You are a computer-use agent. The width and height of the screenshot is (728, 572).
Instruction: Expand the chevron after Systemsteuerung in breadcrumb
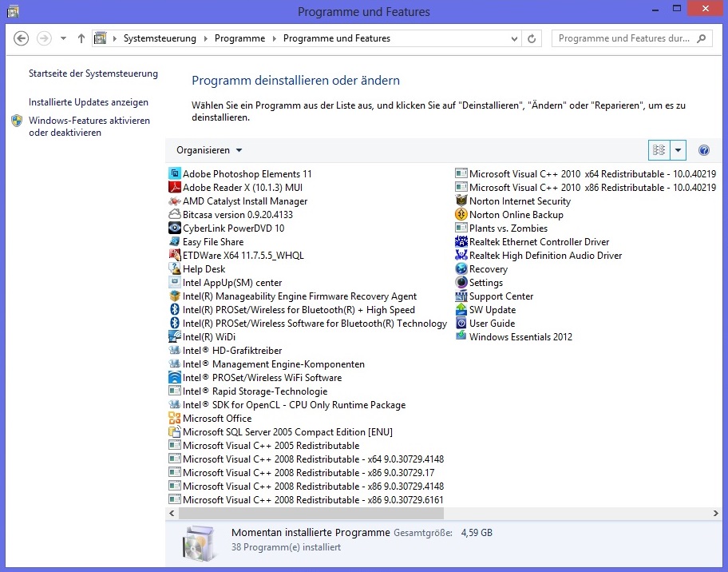[206, 38]
